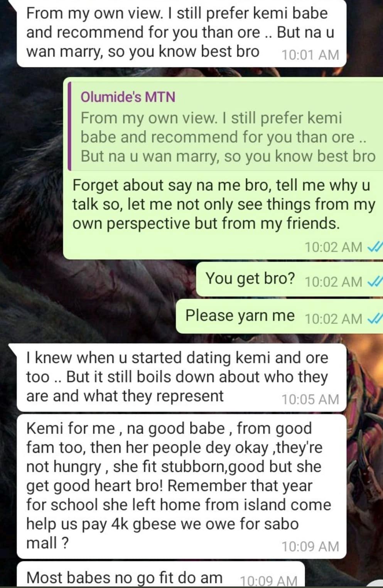Screen dimensions: 383x588
Task: Select the 'I knew when u started dating' message
Action: click(181, 378)
